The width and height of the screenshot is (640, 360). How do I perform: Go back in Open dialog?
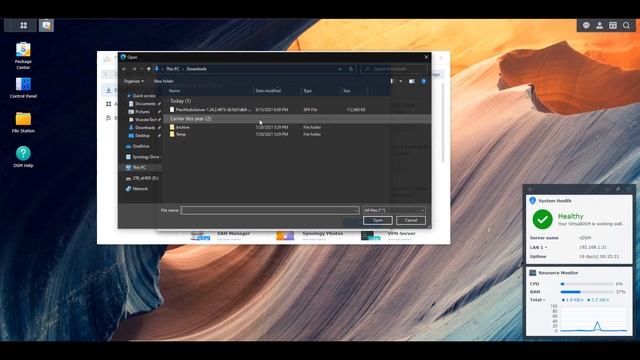click(x=124, y=69)
